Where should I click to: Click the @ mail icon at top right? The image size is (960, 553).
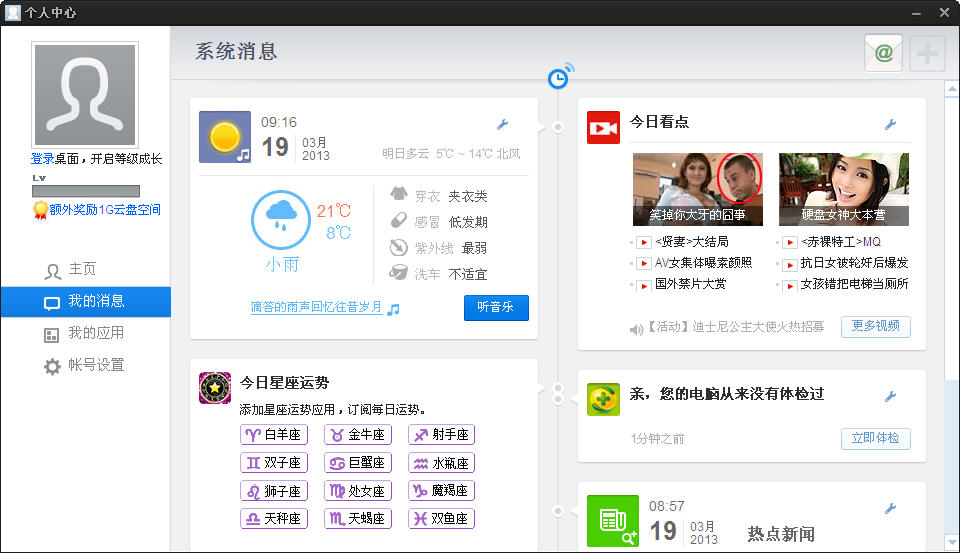(x=883, y=53)
